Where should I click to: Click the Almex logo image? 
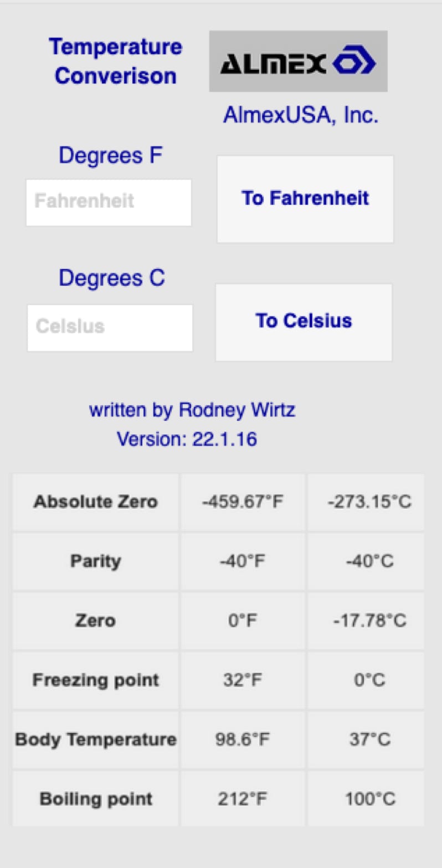[x=298, y=61]
